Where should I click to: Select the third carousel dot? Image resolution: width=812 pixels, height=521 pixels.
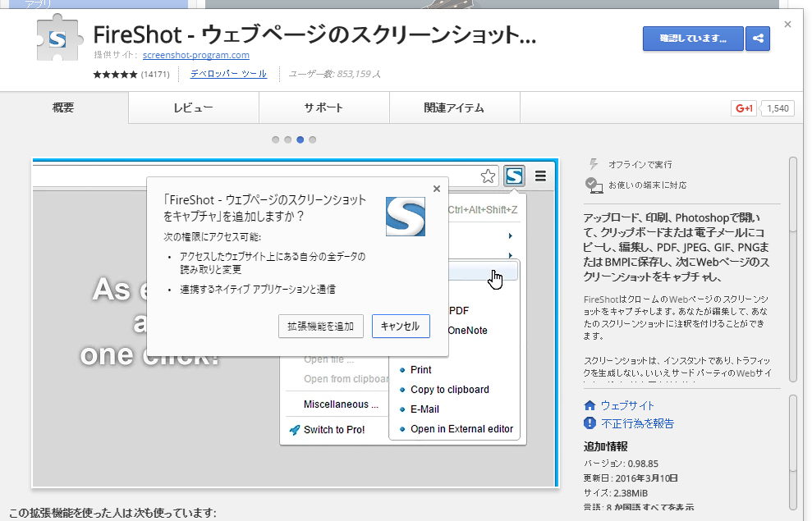[300, 139]
